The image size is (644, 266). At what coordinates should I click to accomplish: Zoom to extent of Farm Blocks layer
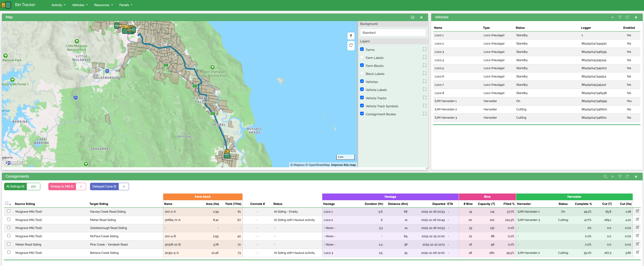tap(424, 66)
